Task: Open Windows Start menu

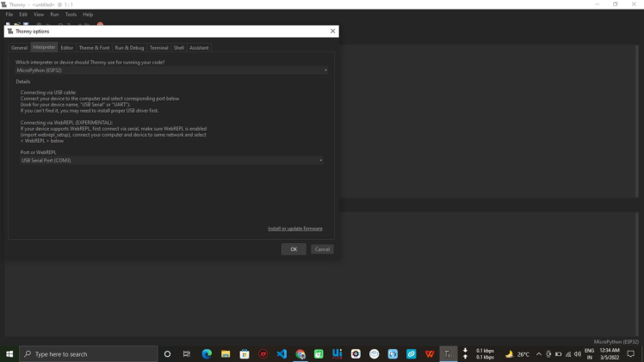Action: click(x=9, y=353)
